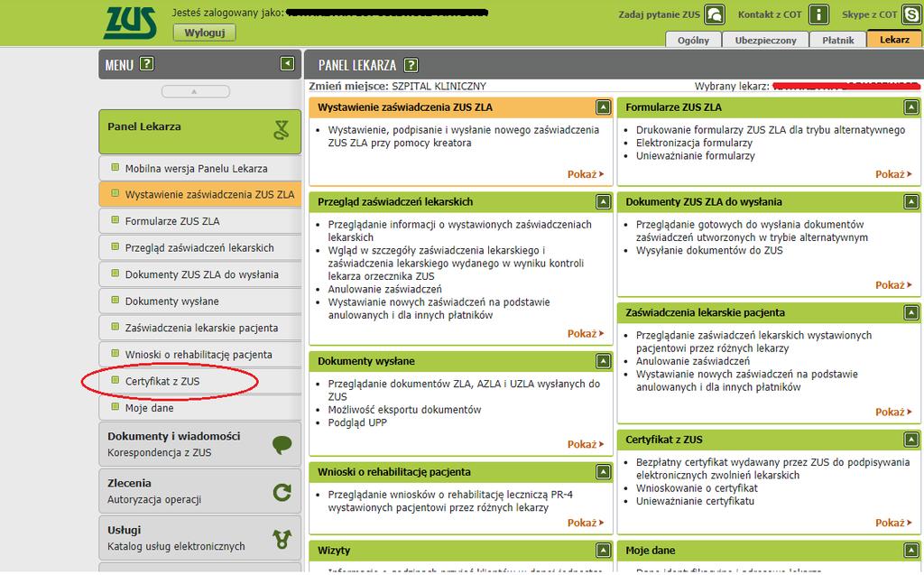The height and width of the screenshot is (575, 924).
Task: Click 'Podgląd UPP' bullet text
Action: point(357,422)
